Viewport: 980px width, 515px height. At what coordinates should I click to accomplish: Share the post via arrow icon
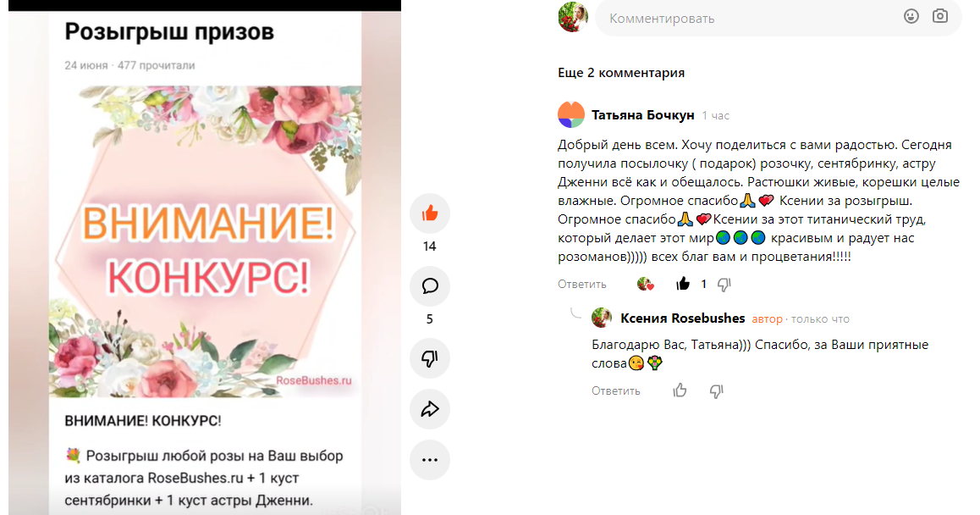click(x=429, y=409)
